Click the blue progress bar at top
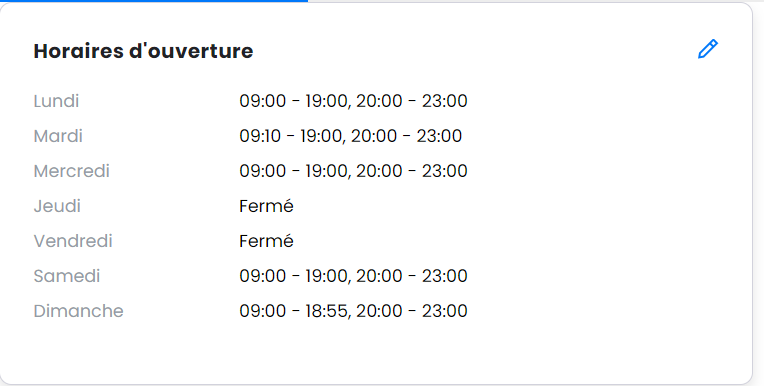The height and width of the screenshot is (386, 764). [154, 1]
